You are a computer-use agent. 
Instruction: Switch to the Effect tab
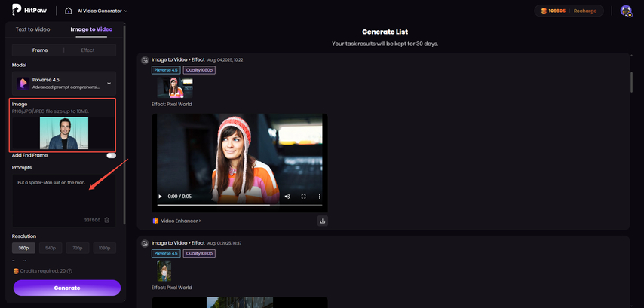click(x=87, y=50)
